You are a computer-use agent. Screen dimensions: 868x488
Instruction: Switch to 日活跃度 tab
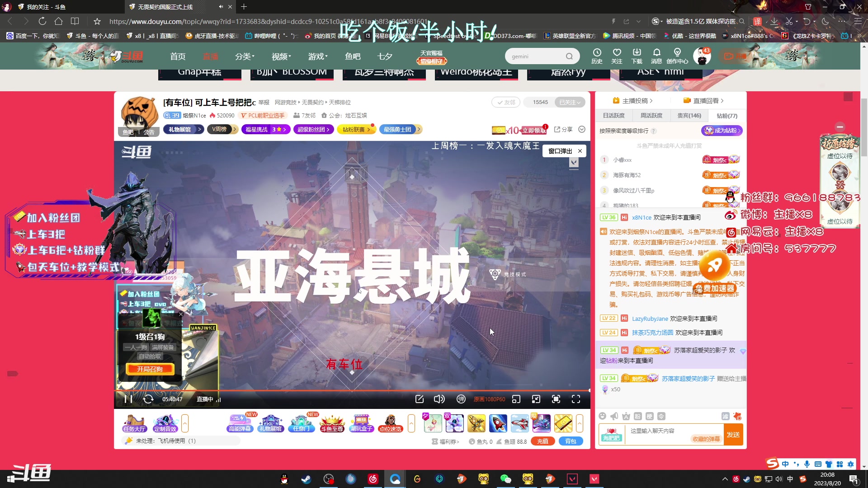613,116
